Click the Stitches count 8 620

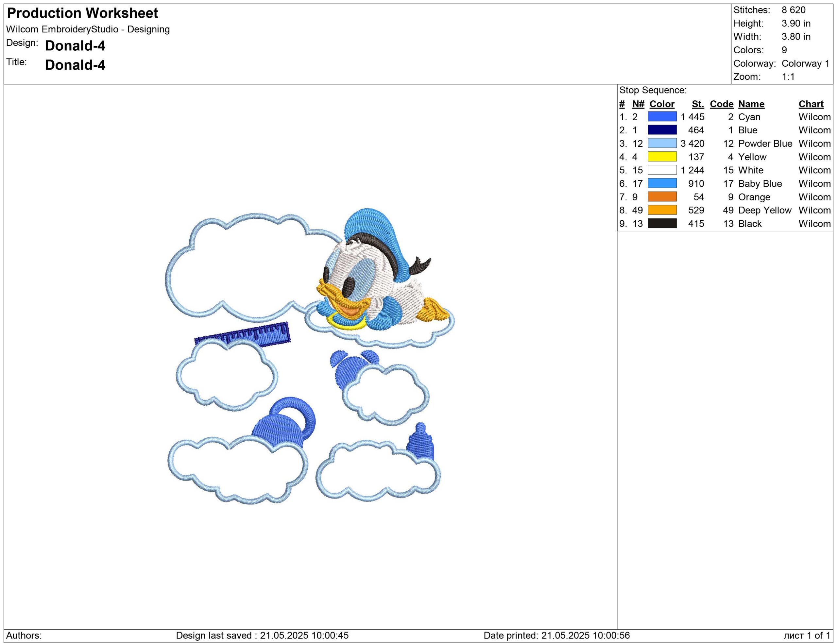[x=793, y=10]
